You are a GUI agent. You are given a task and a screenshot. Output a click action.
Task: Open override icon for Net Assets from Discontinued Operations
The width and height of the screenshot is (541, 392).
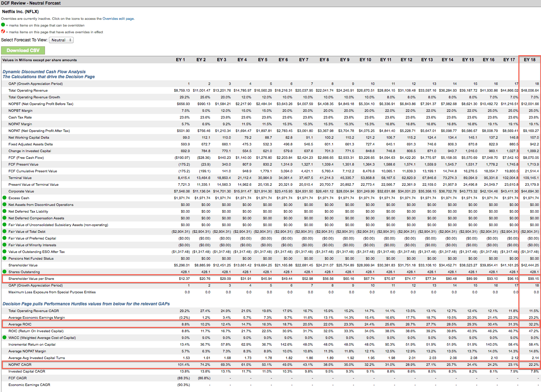(x=4, y=204)
